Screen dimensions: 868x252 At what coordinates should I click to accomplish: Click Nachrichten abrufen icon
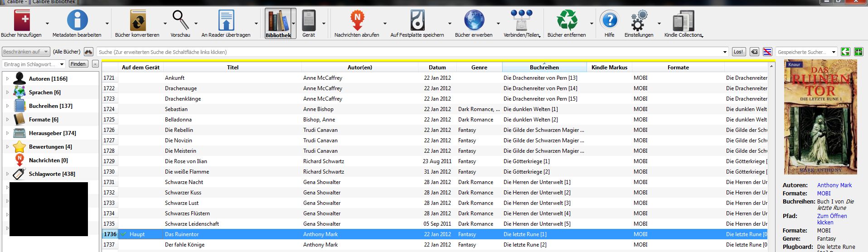coord(357,20)
